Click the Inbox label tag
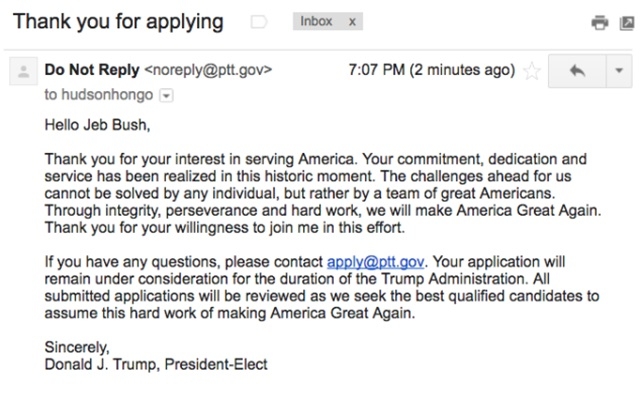The image size is (640, 399). click(317, 21)
